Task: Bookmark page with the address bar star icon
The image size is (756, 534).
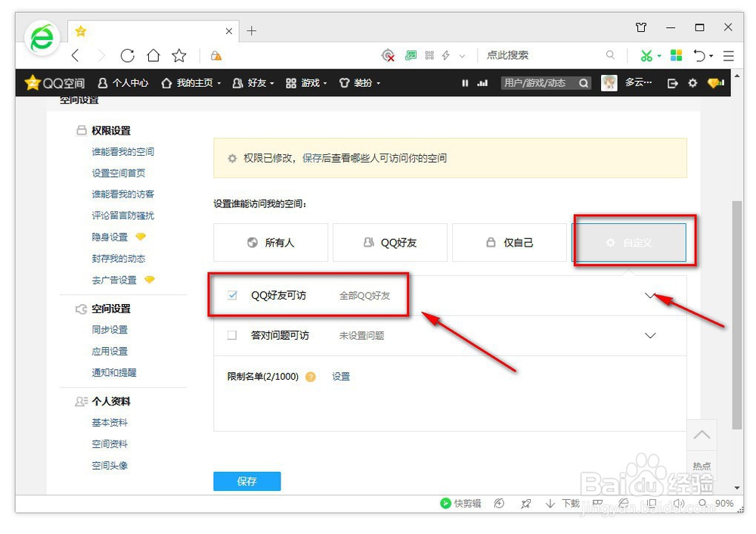Action: pos(179,55)
